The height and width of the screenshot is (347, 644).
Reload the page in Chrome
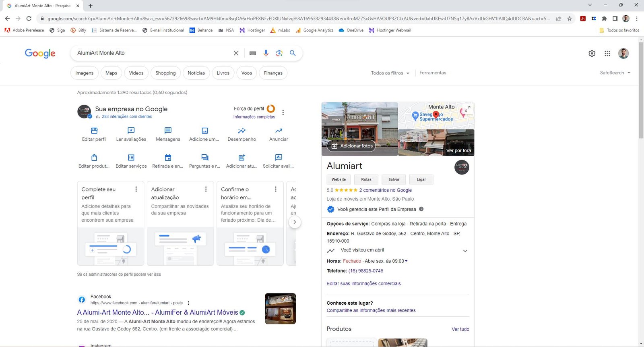click(29, 19)
